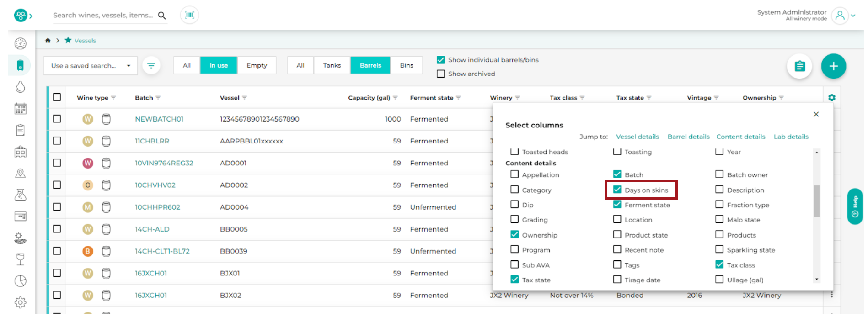Open the Vintage column filter
The height and width of the screenshot is (317, 868).
click(717, 98)
